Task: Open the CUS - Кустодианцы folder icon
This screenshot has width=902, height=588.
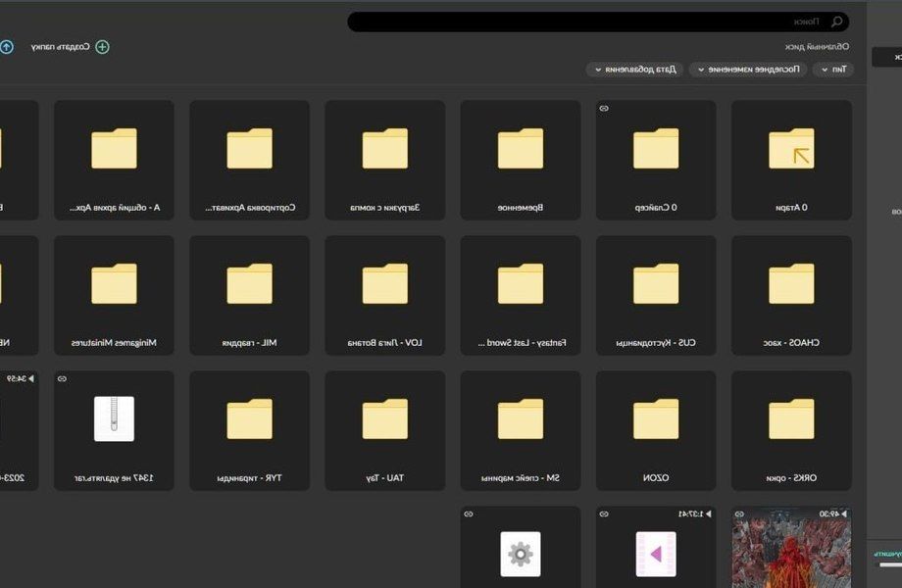Action: coord(656,283)
